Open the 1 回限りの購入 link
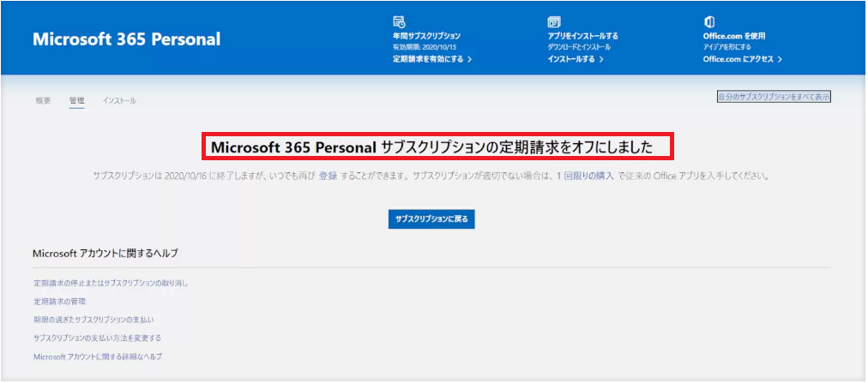This screenshot has width=868, height=383. (586, 177)
